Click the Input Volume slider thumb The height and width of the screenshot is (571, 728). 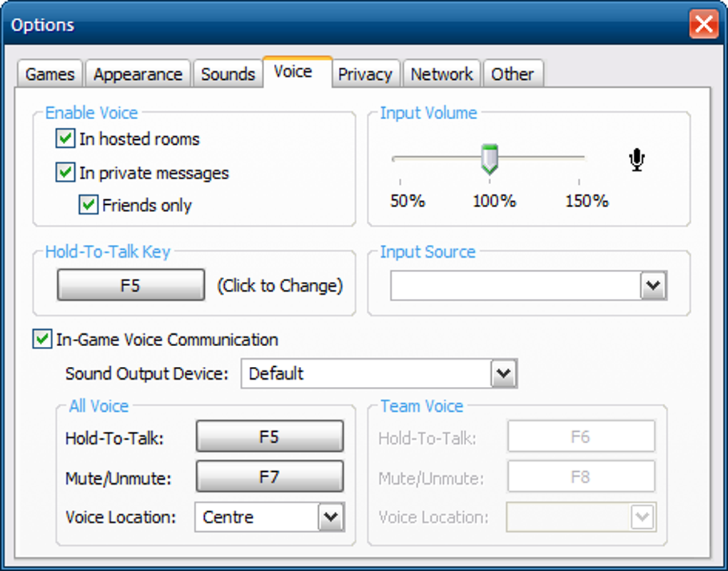(490, 160)
